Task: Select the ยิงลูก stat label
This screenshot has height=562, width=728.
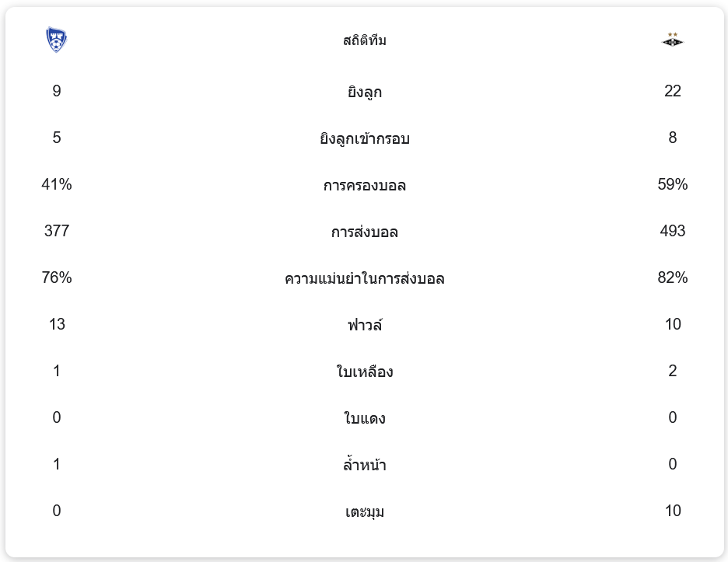Action: 364,93
